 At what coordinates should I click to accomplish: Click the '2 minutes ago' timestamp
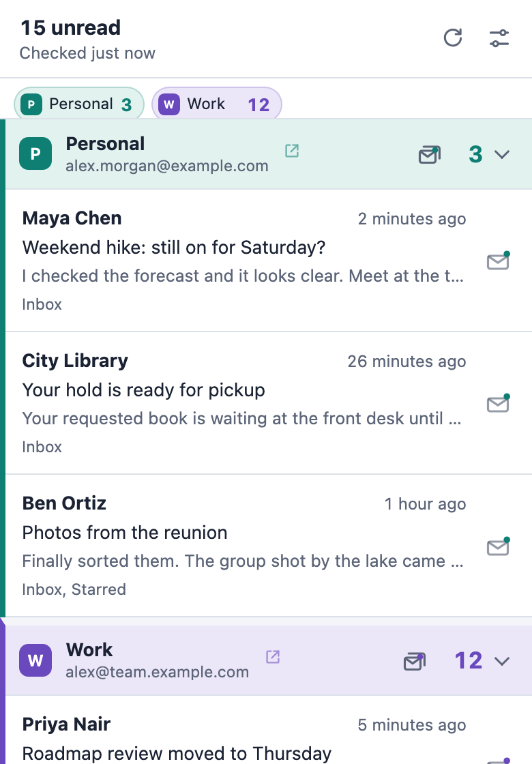(412, 219)
